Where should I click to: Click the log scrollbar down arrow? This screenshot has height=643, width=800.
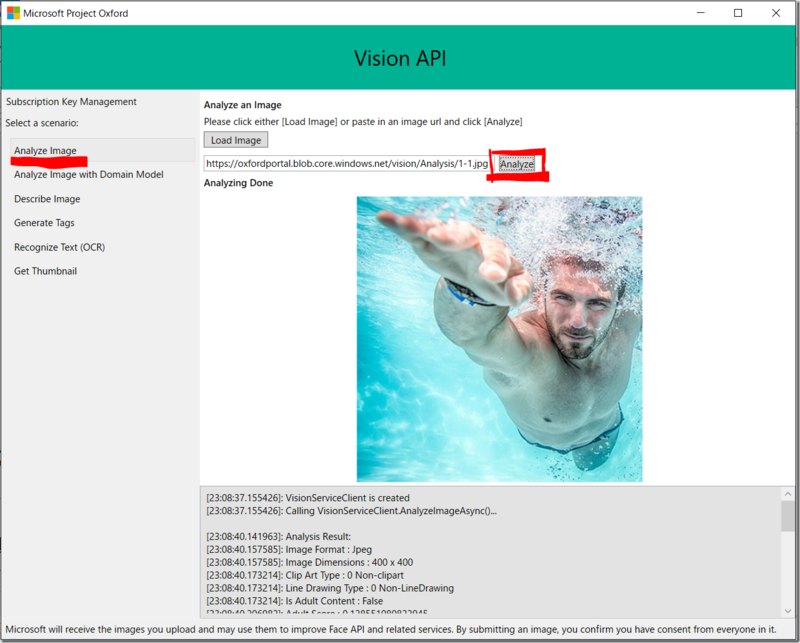coord(788,611)
